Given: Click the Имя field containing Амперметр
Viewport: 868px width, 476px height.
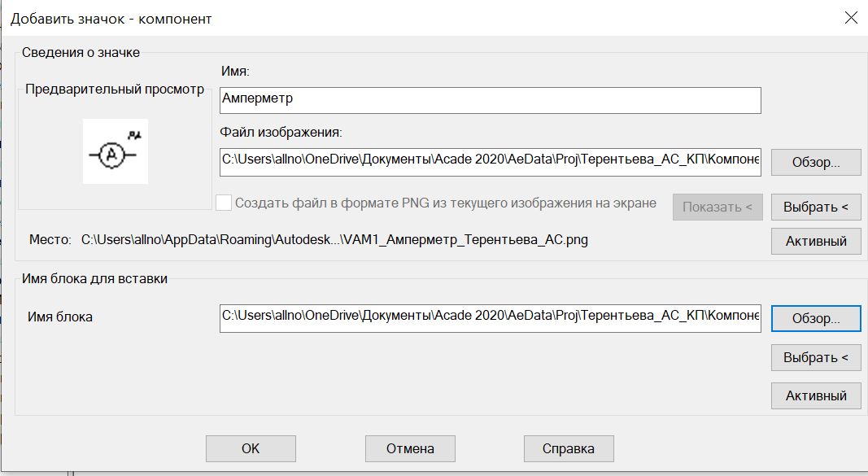Looking at the screenshot, I should tap(490, 100).
